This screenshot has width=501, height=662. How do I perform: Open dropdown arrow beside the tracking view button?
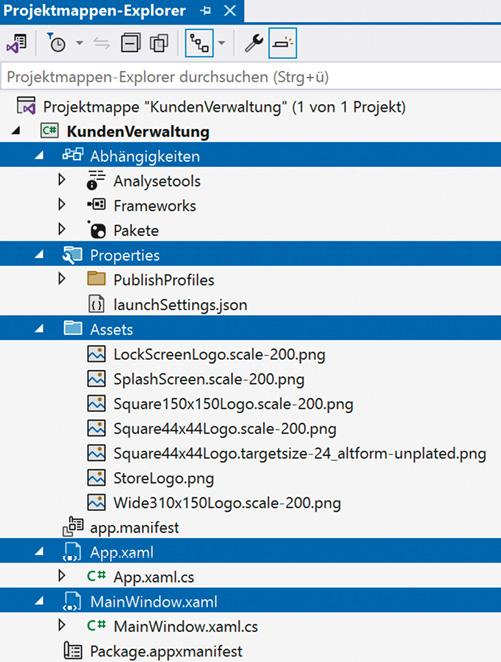[222, 43]
